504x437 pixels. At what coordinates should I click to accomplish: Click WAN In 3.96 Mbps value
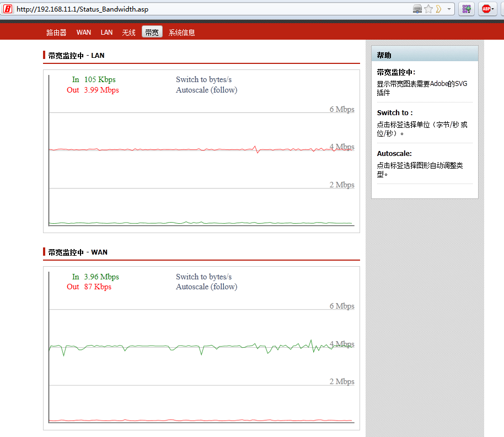101,277
